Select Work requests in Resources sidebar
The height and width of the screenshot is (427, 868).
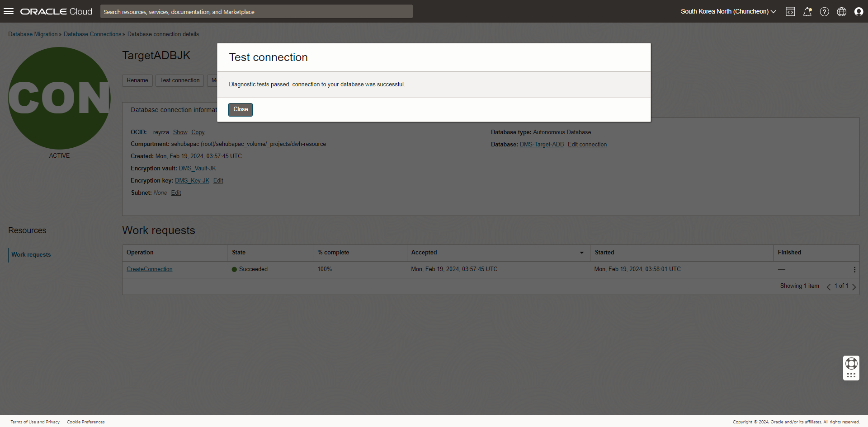pyautogui.click(x=31, y=255)
